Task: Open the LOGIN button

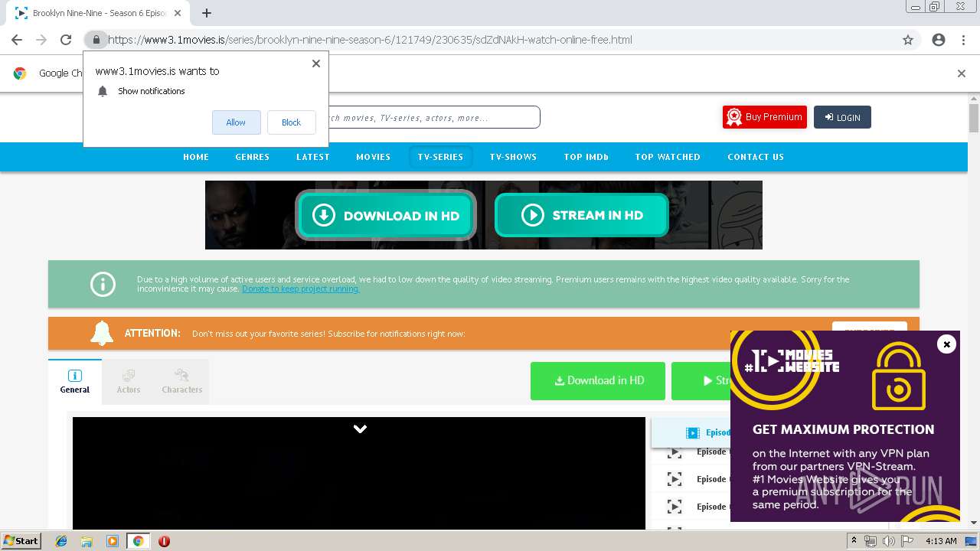Action: (x=842, y=117)
